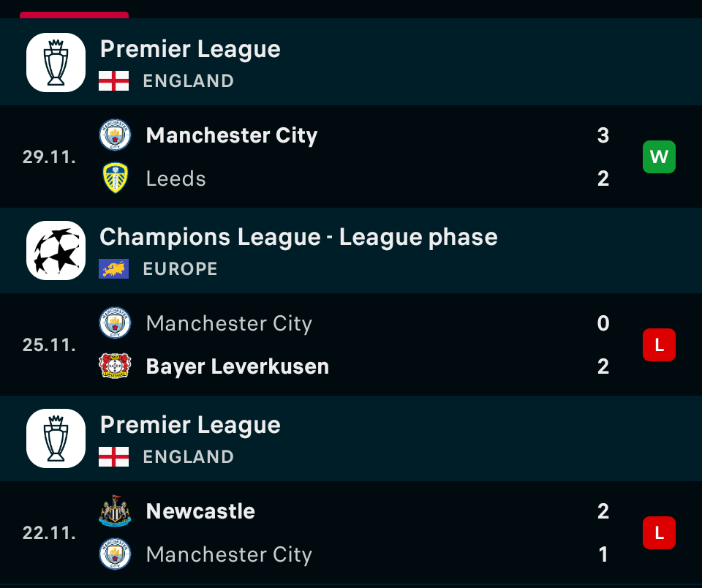Click the 29.11. match date
This screenshot has width=702, height=588.
(x=49, y=157)
